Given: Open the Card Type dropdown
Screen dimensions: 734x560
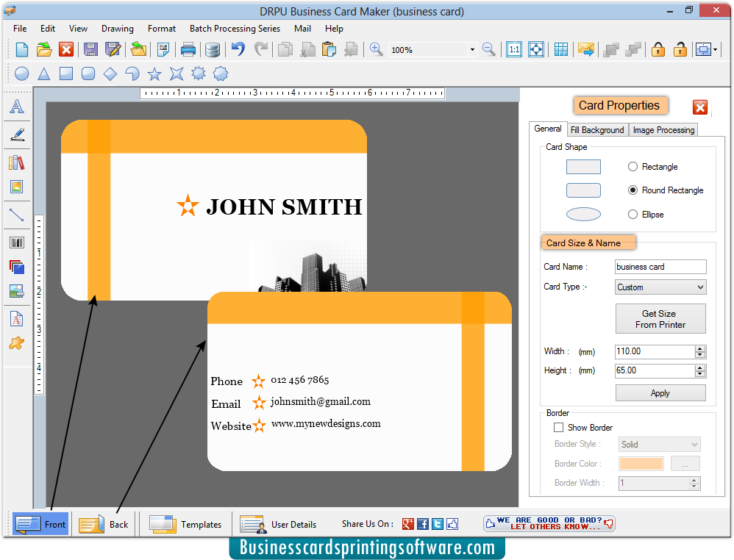Looking at the screenshot, I should tap(660, 287).
